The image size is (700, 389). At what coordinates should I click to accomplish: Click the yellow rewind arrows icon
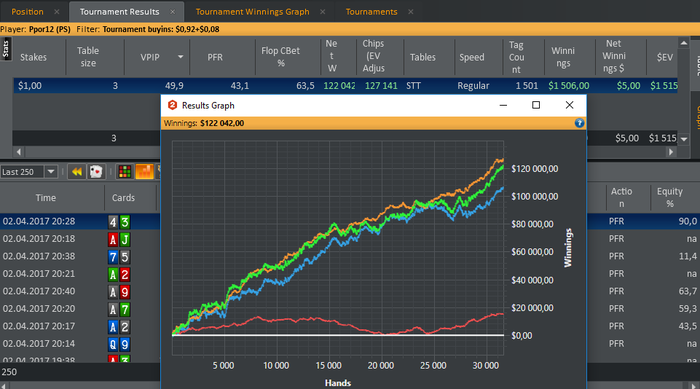point(77,172)
